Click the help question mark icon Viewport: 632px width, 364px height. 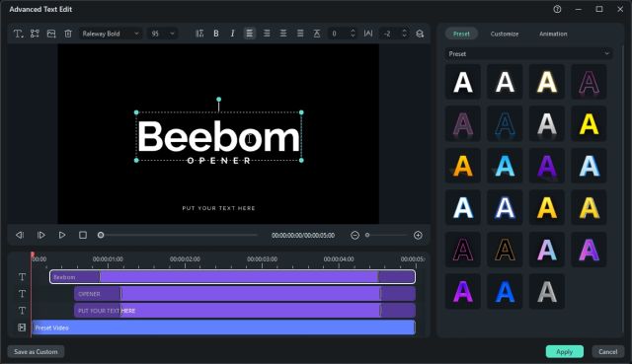tap(557, 9)
